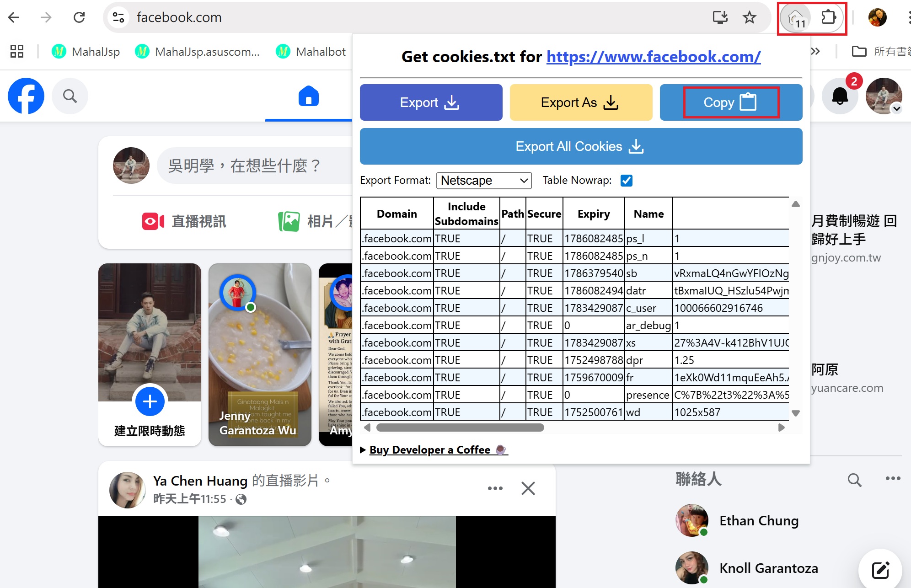Viewport: 911px width, 588px height.
Task: Click the table's scroll right arrow
Action: (782, 428)
